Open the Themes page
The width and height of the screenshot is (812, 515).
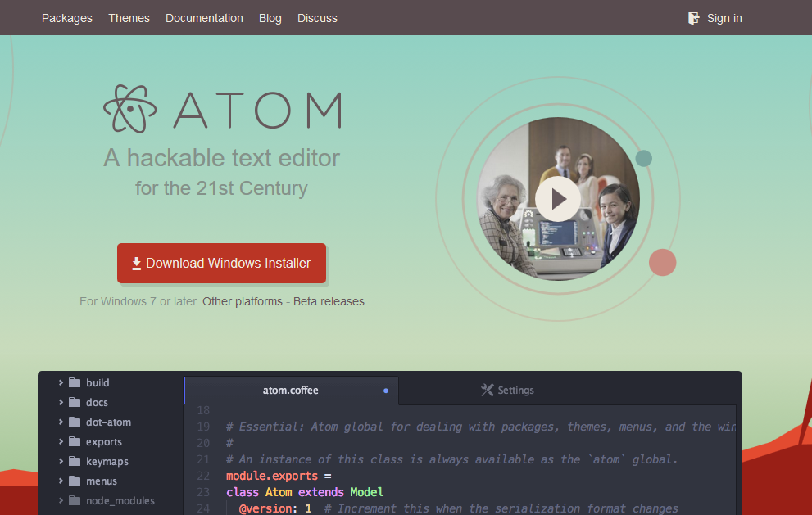[129, 18]
